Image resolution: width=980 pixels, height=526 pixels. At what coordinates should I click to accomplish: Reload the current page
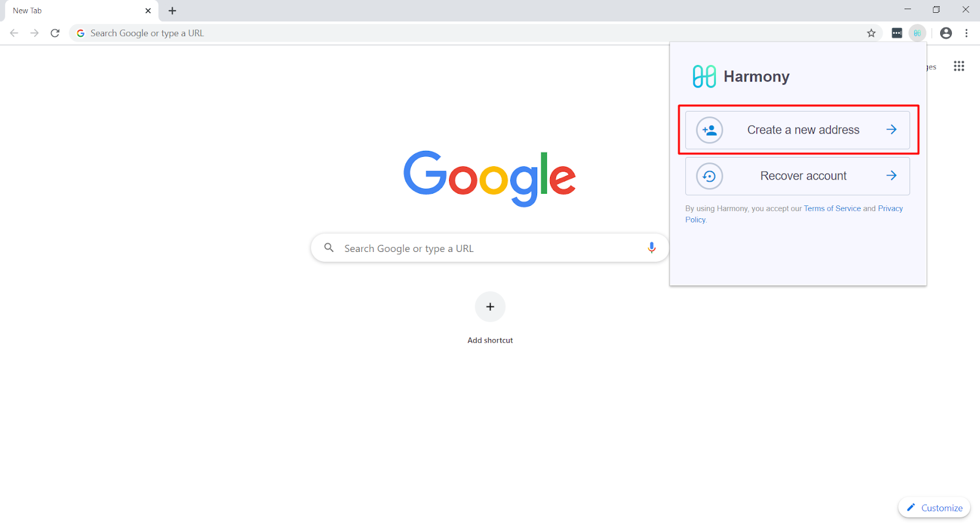point(55,33)
